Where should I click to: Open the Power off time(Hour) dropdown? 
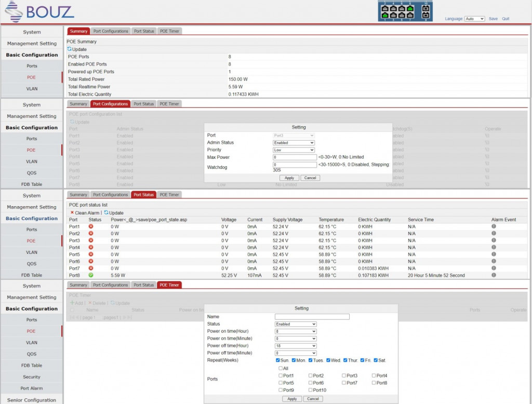(296, 346)
